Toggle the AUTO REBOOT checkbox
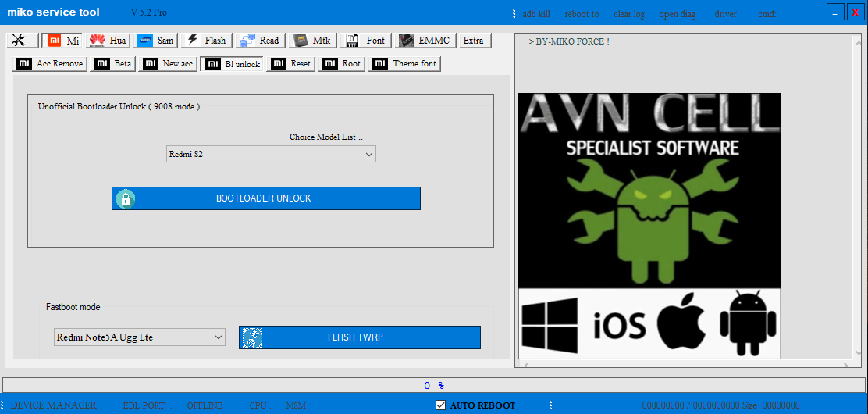 coord(441,405)
